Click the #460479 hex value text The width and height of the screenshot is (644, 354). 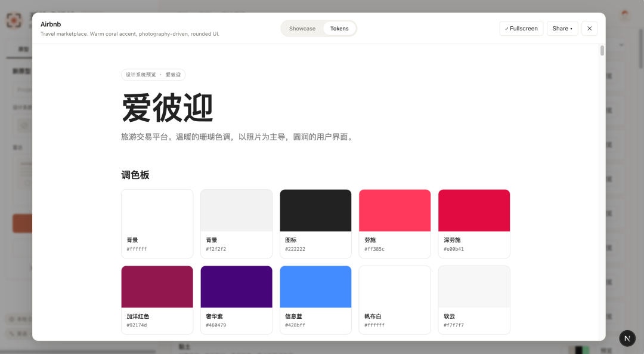click(x=216, y=325)
